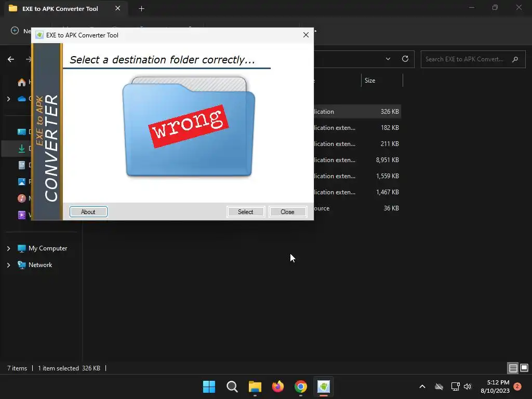This screenshot has height=399, width=532.
Task: Select the file row sized 326 KB
Action: click(x=357, y=111)
